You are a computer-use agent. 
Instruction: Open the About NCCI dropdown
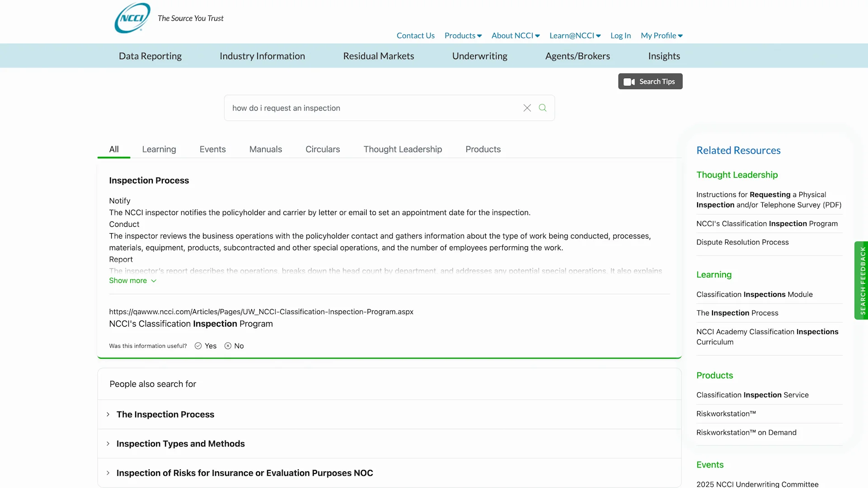click(515, 36)
